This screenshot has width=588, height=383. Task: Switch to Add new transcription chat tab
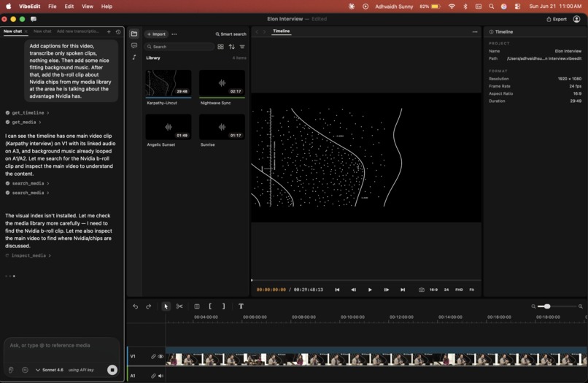click(77, 31)
